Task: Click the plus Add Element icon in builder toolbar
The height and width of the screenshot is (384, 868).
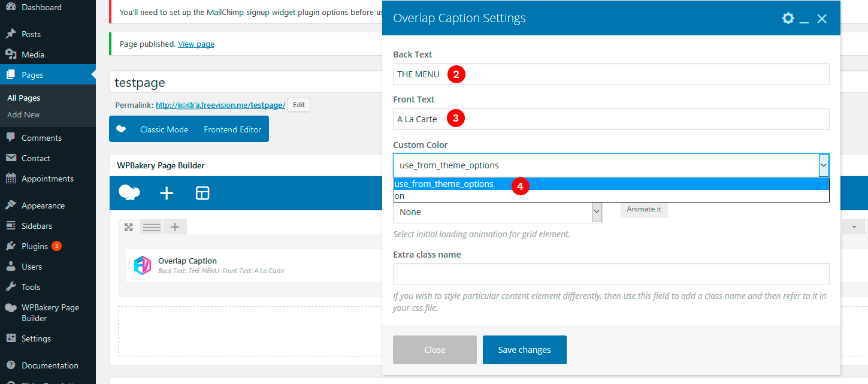Action: click(167, 193)
